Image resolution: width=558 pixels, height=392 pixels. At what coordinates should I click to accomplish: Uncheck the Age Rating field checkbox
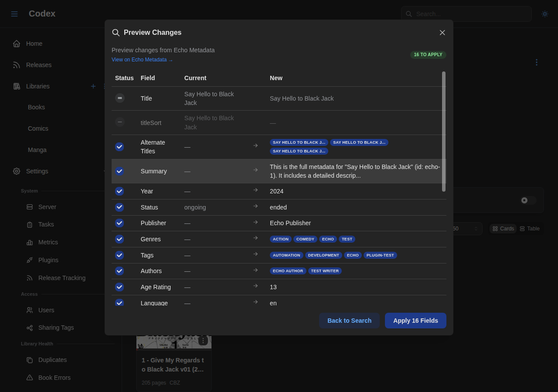tap(119, 287)
